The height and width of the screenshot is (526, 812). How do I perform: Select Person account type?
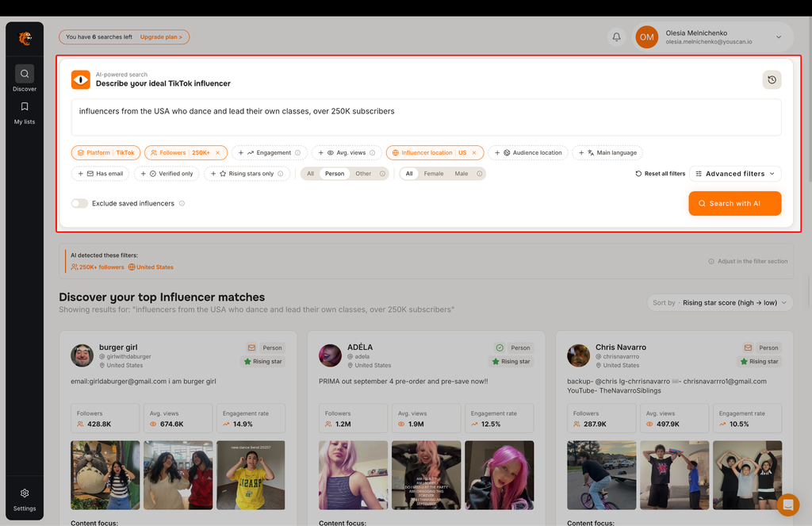tap(335, 174)
